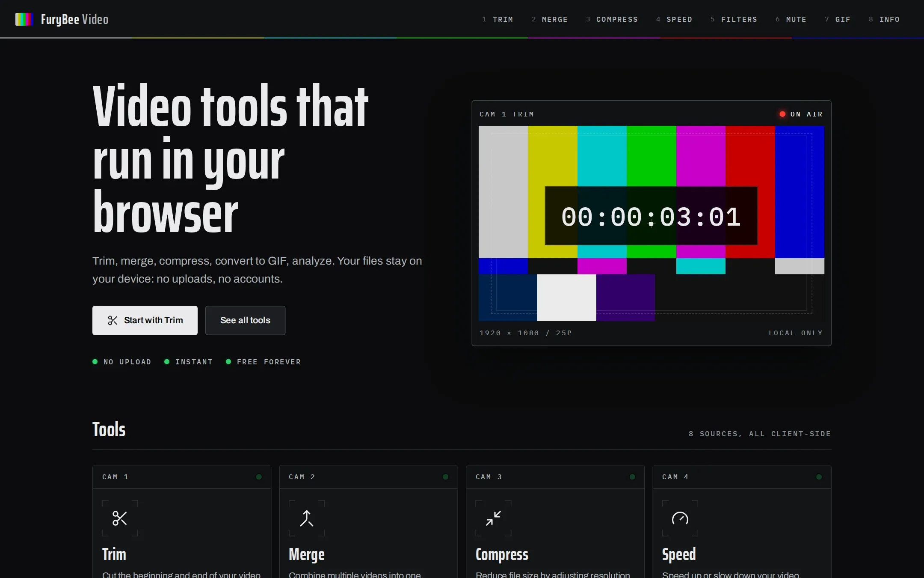
Task: Open the Merge tool card title
Action: point(307,554)
